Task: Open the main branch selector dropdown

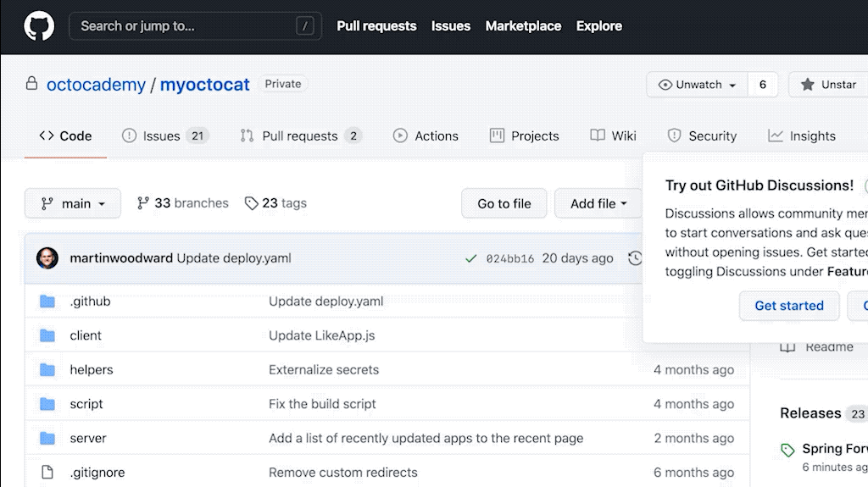Action: click(73, 203)
